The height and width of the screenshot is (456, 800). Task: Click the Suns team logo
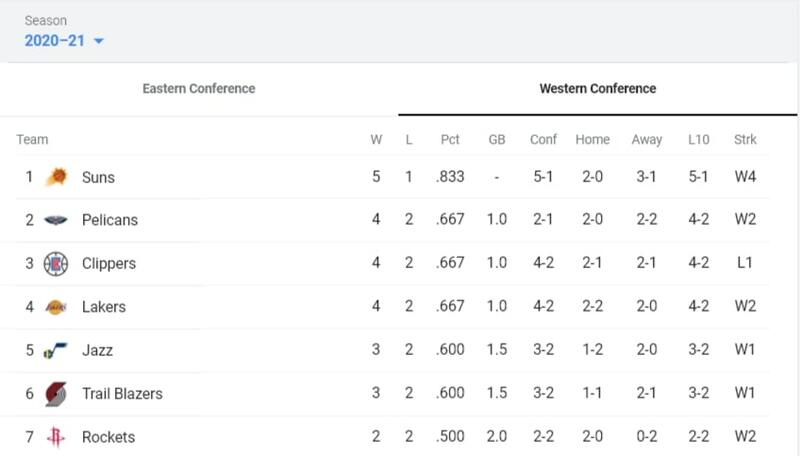click(56, 177)
